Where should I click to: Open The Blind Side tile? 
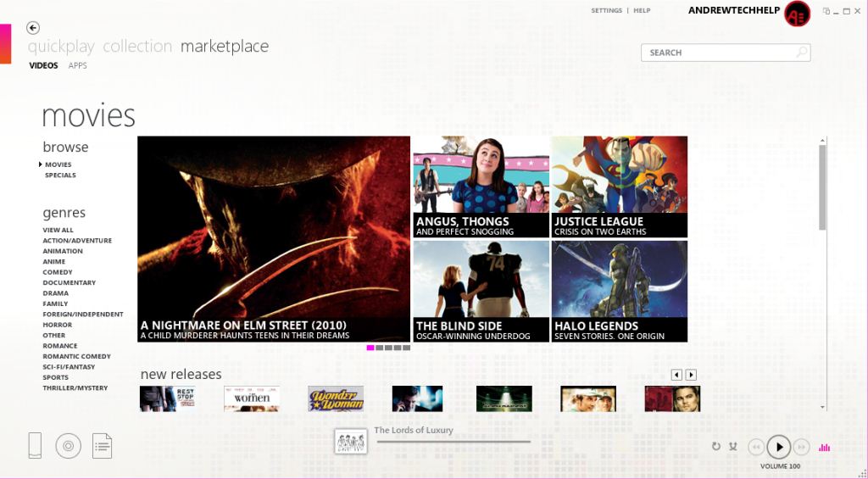tap(481, 291)
